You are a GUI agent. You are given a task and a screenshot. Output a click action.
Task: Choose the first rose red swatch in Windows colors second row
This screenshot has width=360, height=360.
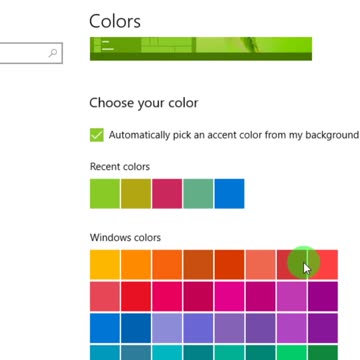click(x=105, y=296)
